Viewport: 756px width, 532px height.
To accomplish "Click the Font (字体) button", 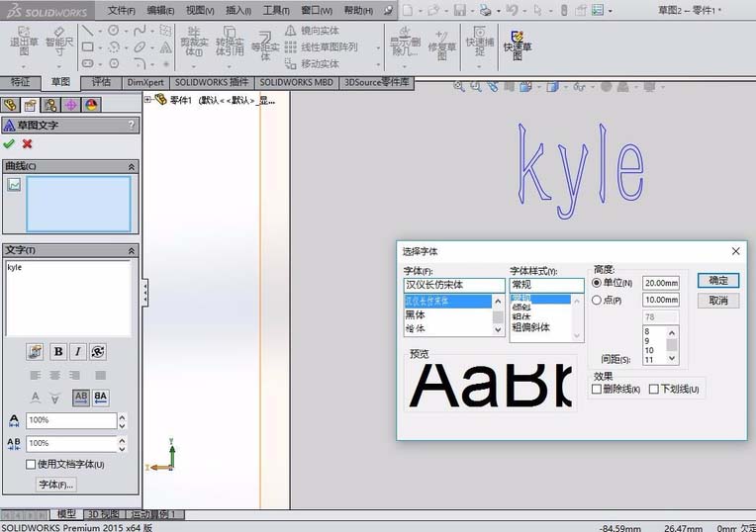I will click(56, 485).
